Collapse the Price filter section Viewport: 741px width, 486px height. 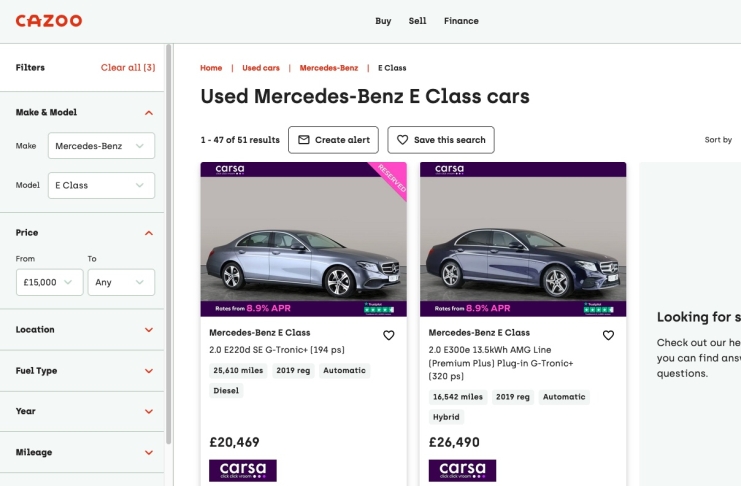tap(149, 233)
